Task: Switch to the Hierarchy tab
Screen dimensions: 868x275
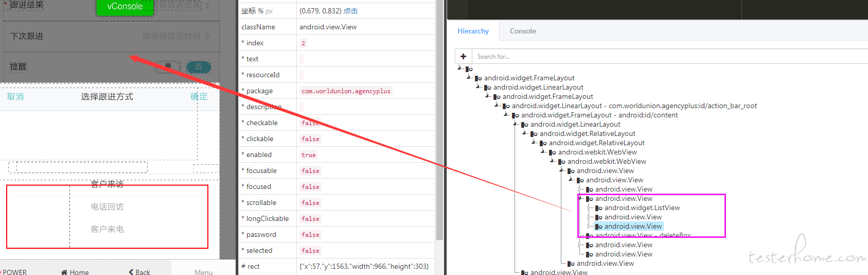Action: [x=473, y=31]
